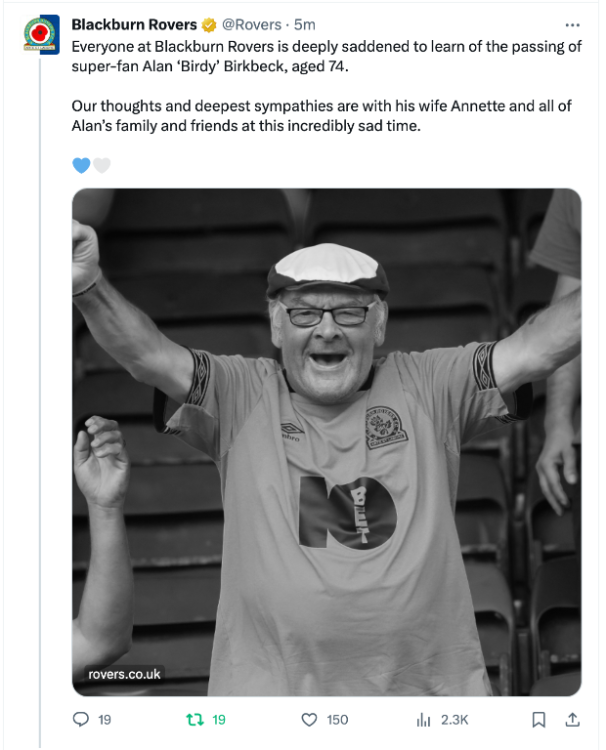Click the green retweet count 19
The image size is (606, 750).
[x=219, y=719]
